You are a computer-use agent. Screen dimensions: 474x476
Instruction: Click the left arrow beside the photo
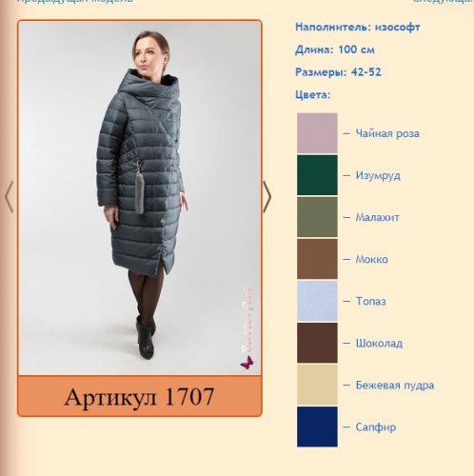(x=10, y=197)
